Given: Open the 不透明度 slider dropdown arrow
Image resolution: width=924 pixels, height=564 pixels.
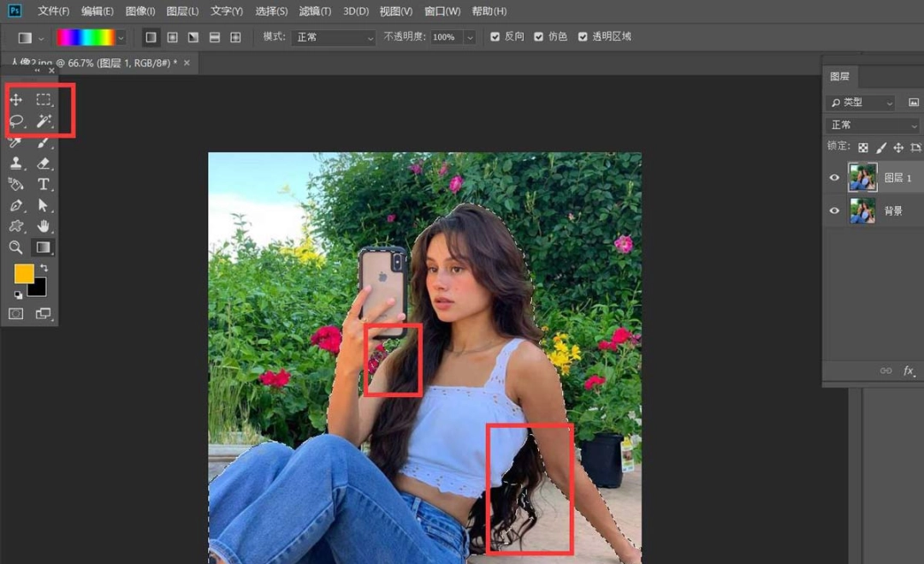Looking at the screenshot, I should click(470, 37).
